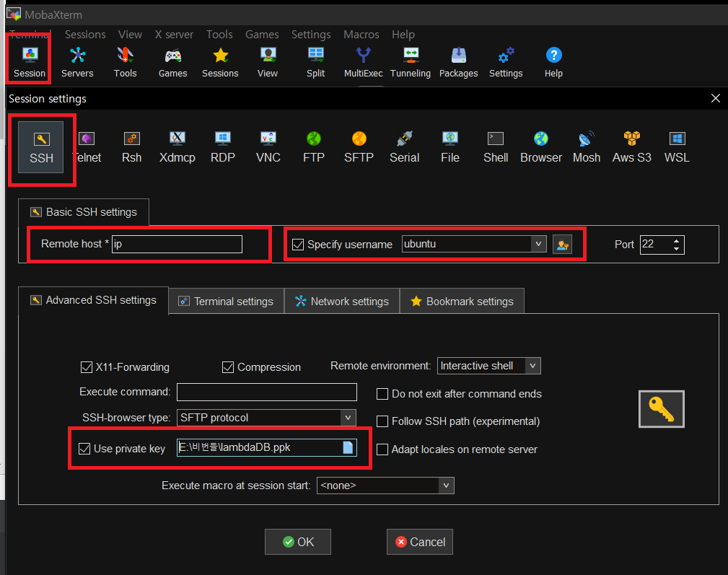Toggle the Compression checkbox
728x575 pixels.
pos(228,367)
